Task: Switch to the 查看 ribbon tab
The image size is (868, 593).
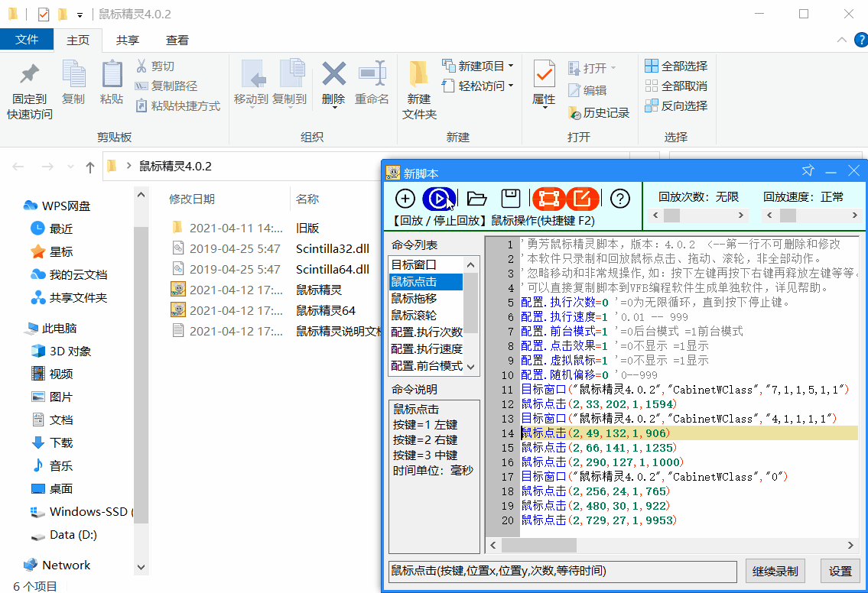Action: point(177,40)
